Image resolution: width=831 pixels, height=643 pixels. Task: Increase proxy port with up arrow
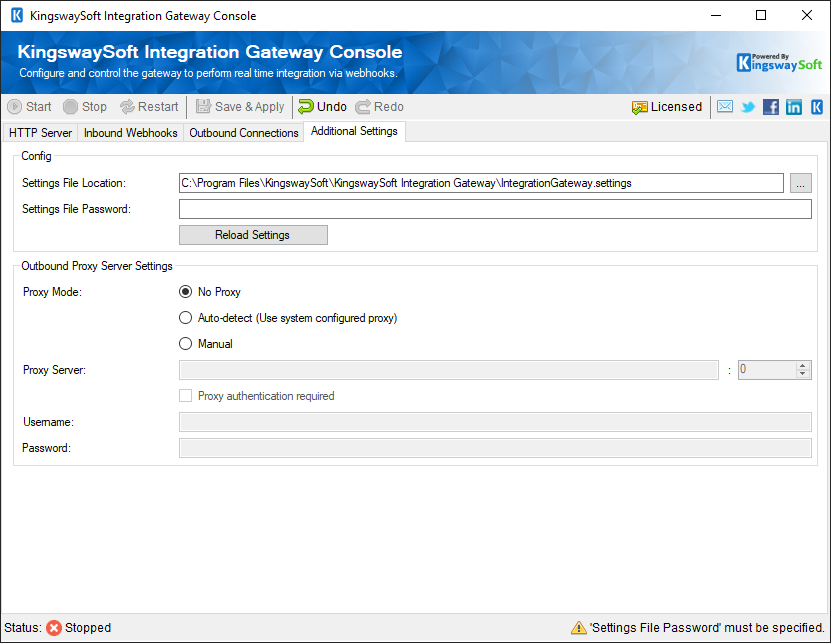click(803, 365)
